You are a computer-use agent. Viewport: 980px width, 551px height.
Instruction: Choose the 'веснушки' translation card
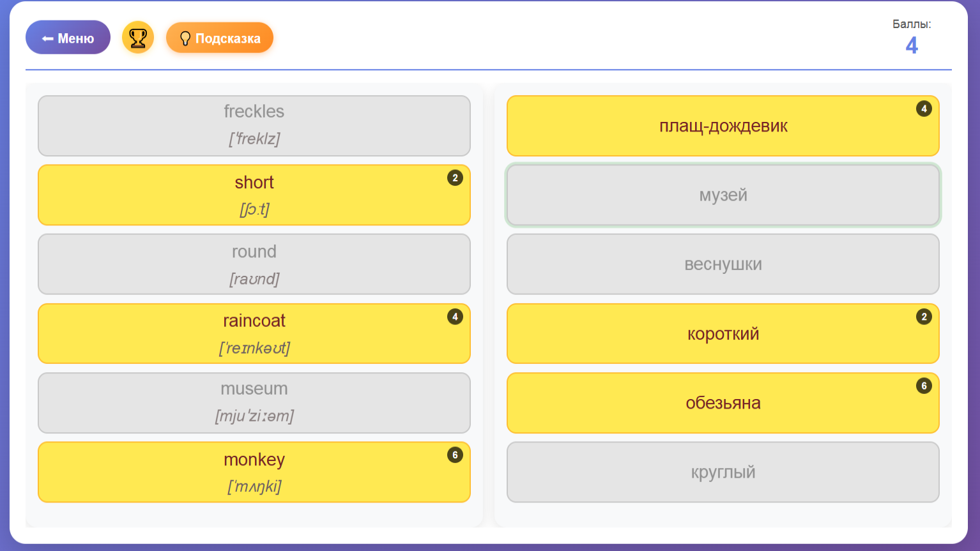point(723,264)
